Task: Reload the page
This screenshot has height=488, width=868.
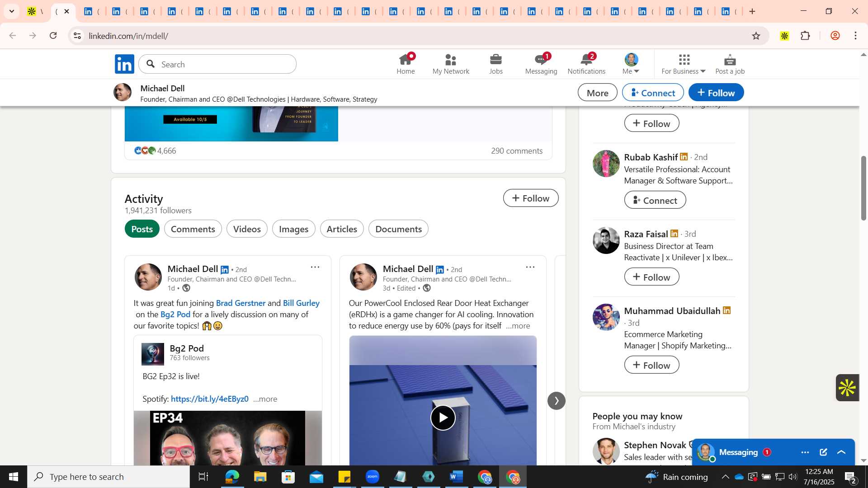Action: click(x=53, y=36)
